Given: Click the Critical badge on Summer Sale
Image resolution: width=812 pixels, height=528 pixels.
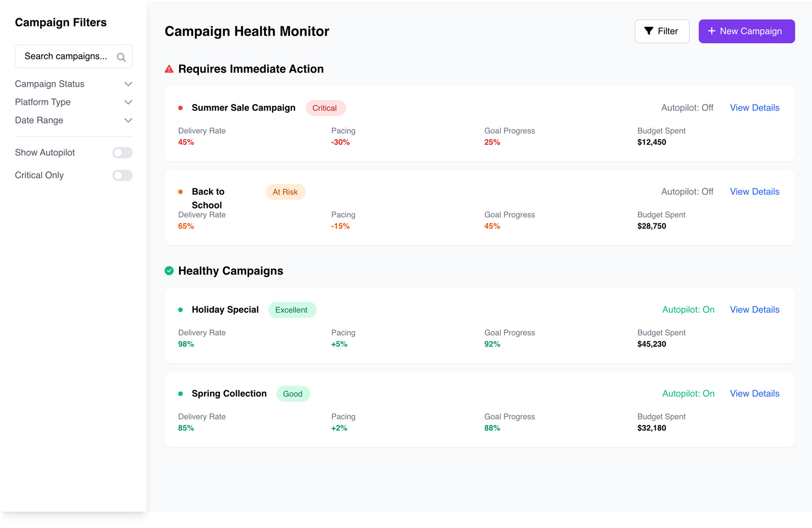Looking at the screenshot, I should [325, 108].
